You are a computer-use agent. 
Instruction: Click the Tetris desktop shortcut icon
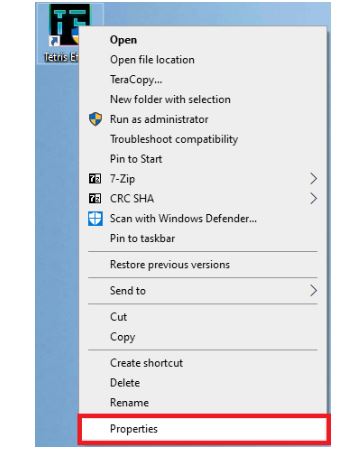click(67, 25)
